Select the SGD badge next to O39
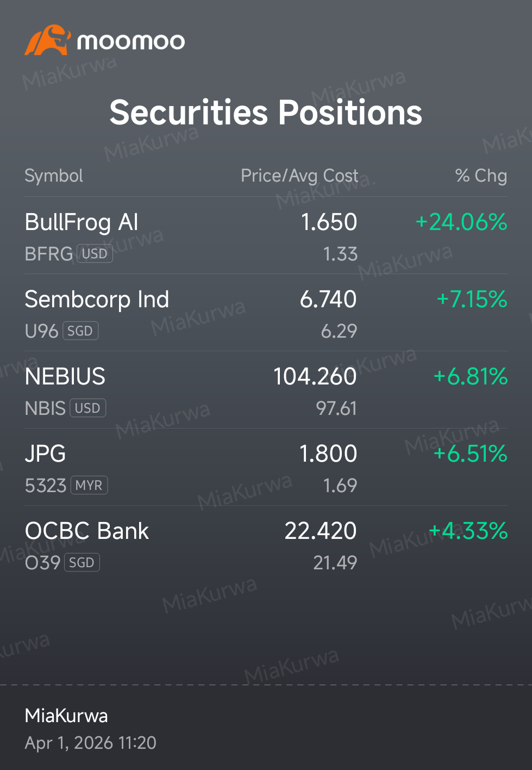 point(82,563)
